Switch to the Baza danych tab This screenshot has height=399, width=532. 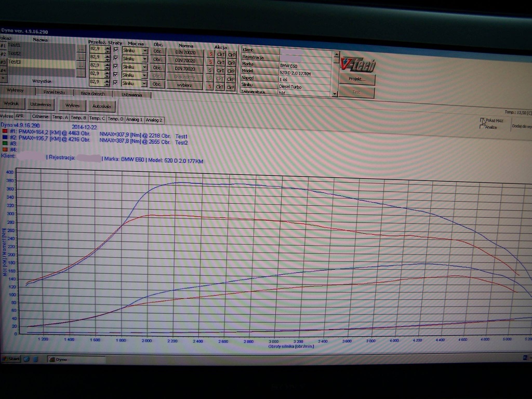click(x=92, y=94)
